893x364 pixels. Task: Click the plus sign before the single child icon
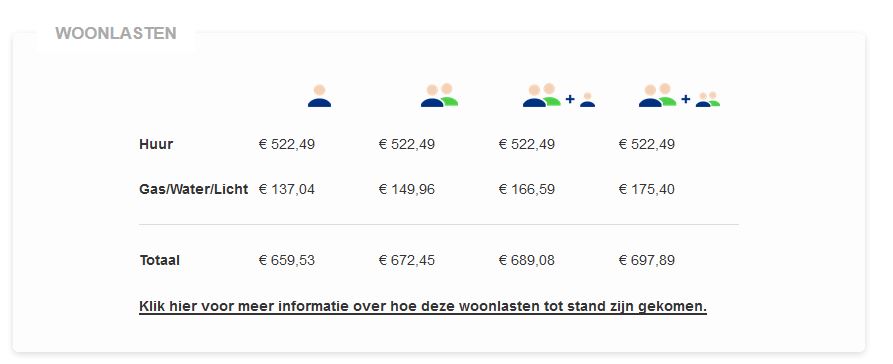click(570, 99)
